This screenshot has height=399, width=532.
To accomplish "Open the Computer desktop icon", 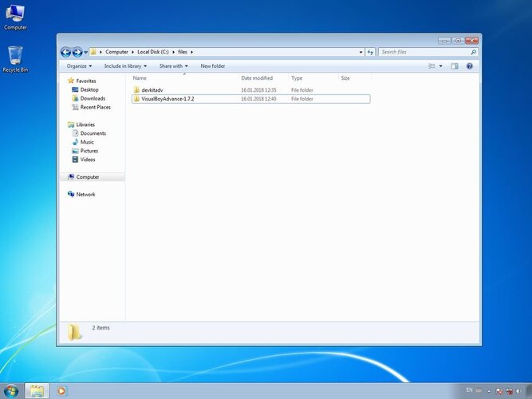I will (x=15, y=17).
